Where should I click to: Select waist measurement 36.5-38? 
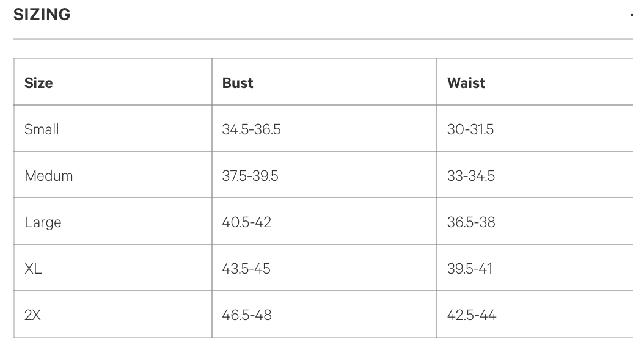(x=471, y=222)
